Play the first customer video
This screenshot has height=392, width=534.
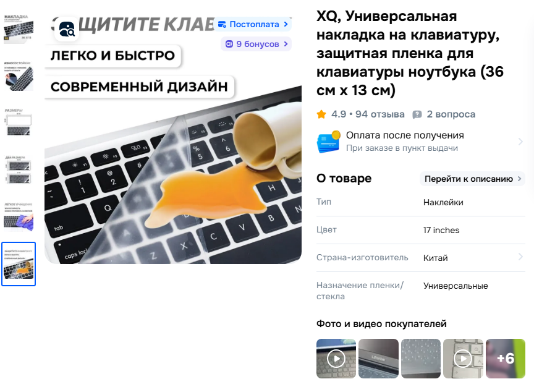336,358
